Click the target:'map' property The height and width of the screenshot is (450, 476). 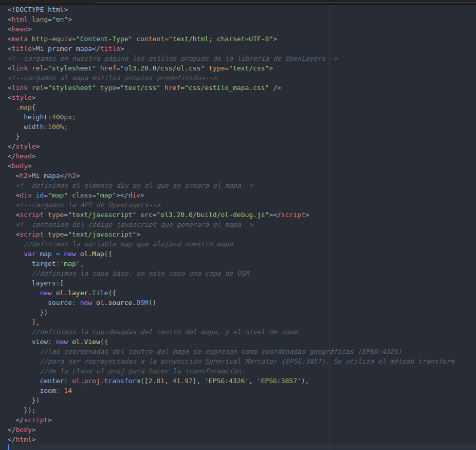[x=58, y=263]
